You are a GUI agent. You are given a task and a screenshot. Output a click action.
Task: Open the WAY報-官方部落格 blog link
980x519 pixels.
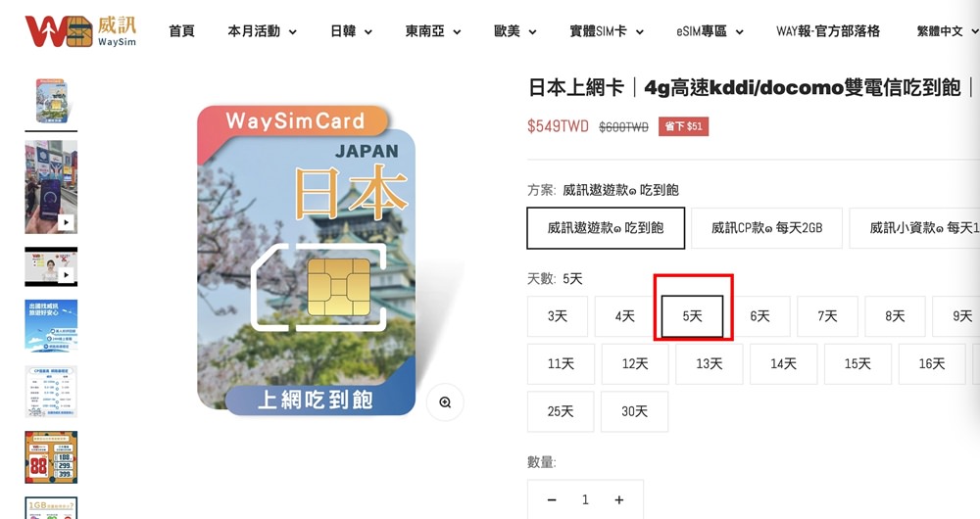point(828,31)
